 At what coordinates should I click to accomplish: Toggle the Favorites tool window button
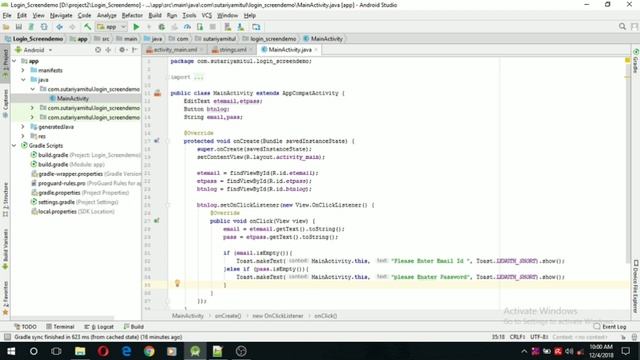[5, 298]
